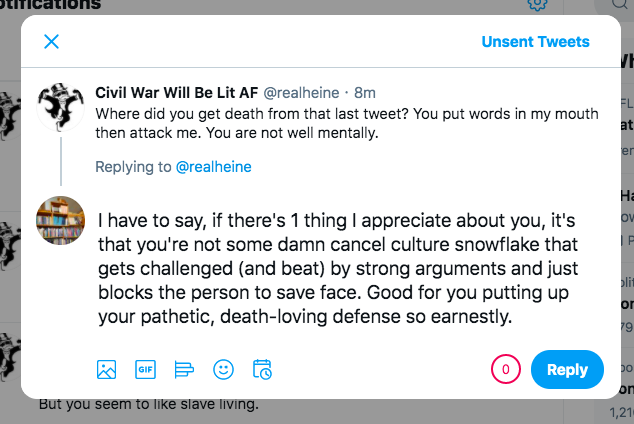The height and width of the screenshot is (424, 634).
Task: Add an image to the reply
Action: tap(106, 369)
